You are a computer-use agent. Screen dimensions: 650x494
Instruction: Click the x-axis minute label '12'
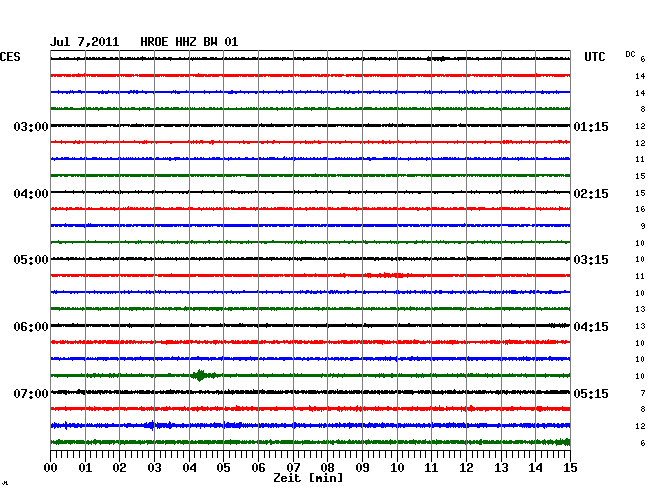pos(466,467)
